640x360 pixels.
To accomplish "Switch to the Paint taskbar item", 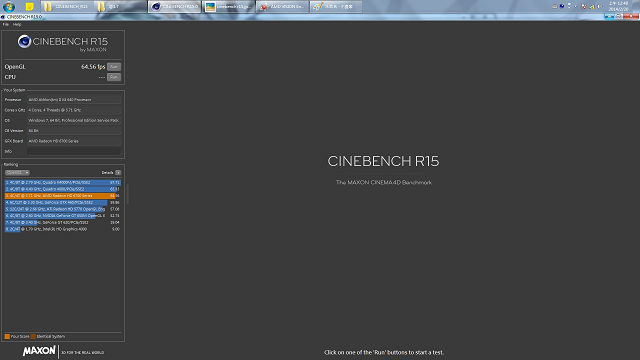I will (x=336, y=7).
